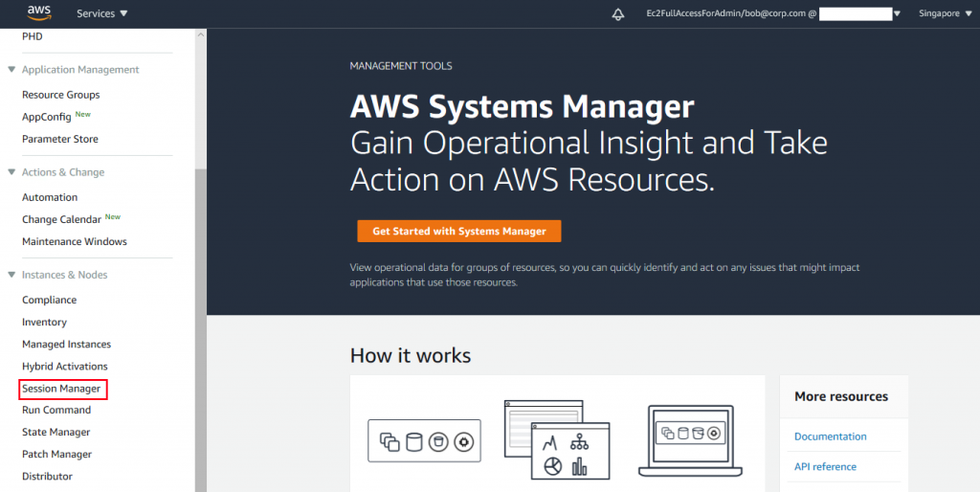980x492 pixels.
Task: Click Get Started with Systems Manager
Action: (459, 231)
